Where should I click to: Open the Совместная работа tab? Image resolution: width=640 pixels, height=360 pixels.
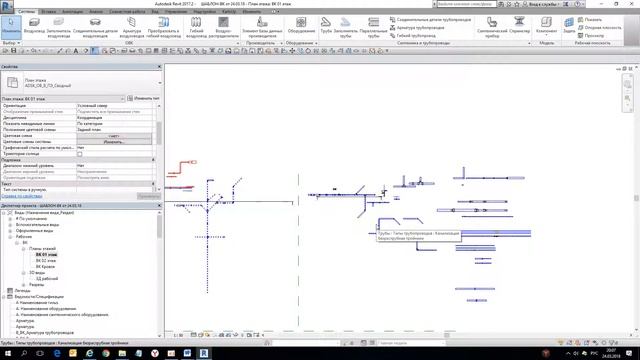pyautogui.click(x=127, y=11)
